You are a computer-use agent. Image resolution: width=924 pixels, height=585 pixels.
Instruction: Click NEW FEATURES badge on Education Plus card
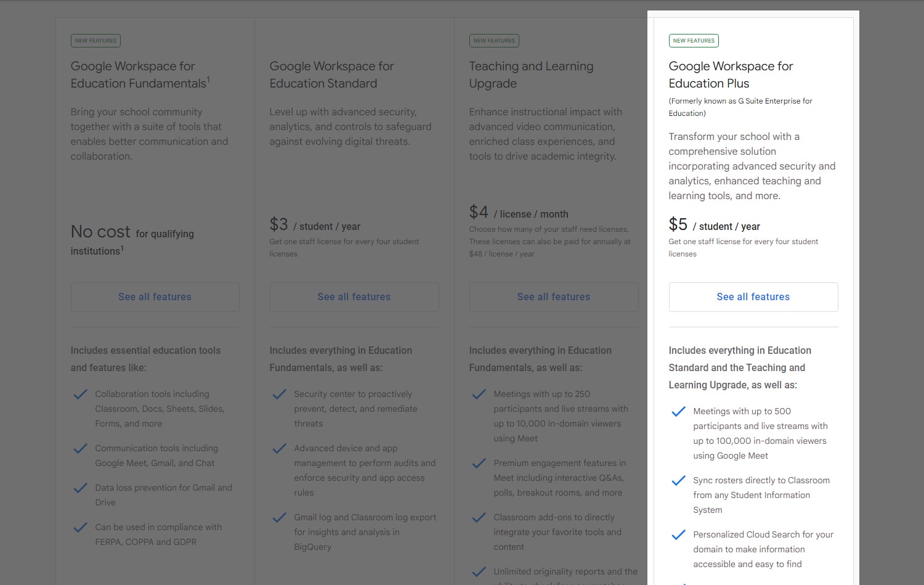(x=694, y=40)
